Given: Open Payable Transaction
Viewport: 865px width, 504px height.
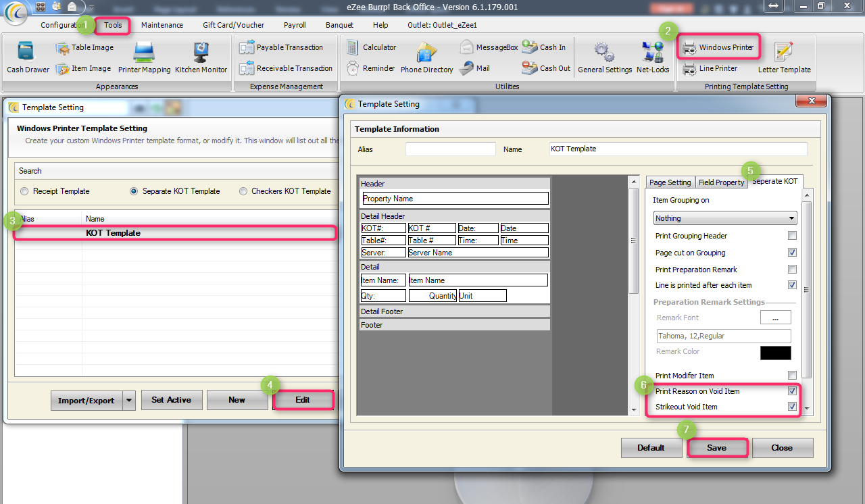Looking at the screenshot, I should [281, 47].
